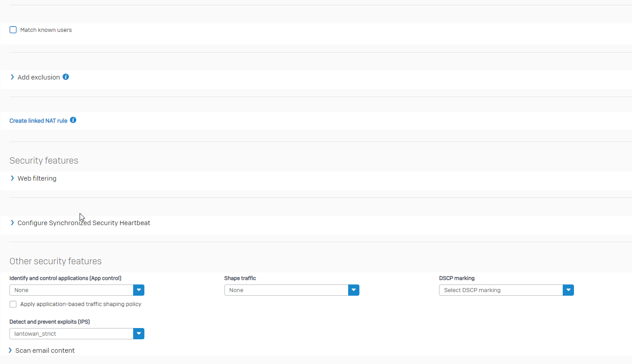Expand Configure Synchronized Security Heartbeat section

[84, 223]
